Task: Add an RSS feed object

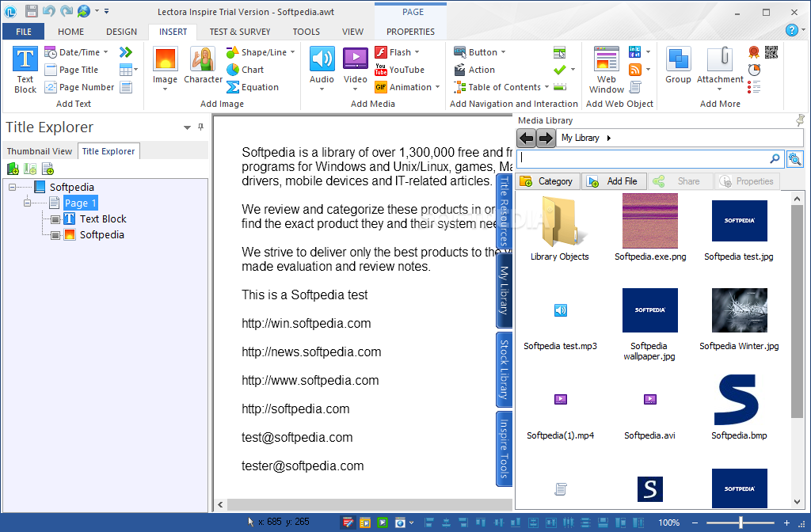Action: point(635,70)
